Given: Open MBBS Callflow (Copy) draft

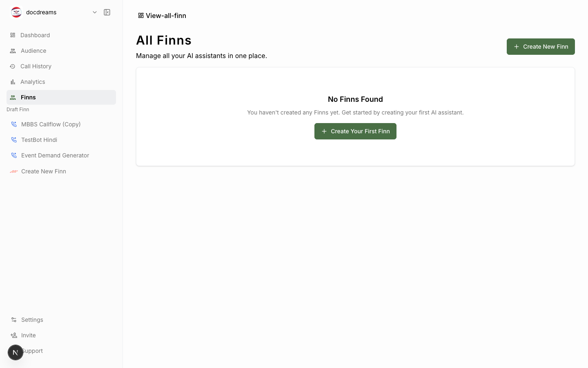Looking at the screenshot, I should 61,124.
